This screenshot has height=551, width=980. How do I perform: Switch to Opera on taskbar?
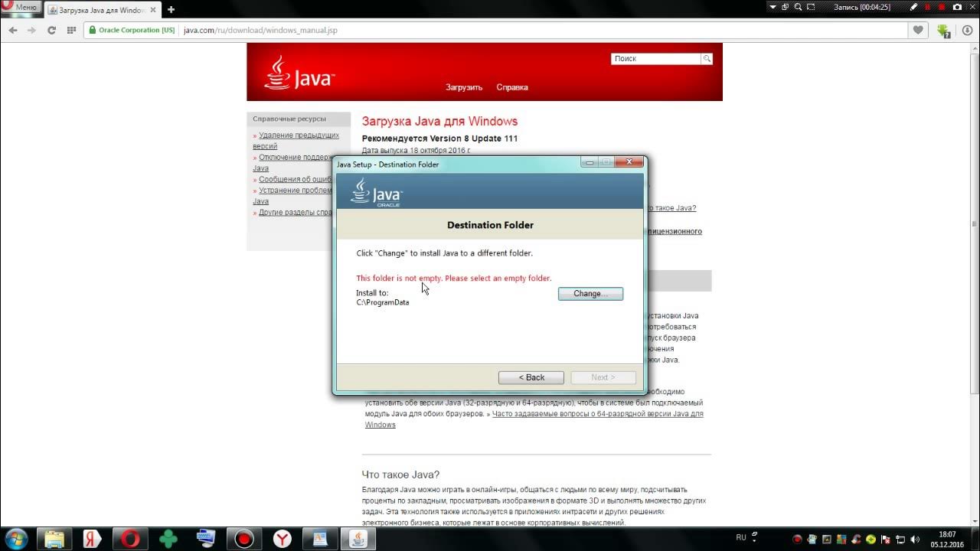tap(130, 539)
